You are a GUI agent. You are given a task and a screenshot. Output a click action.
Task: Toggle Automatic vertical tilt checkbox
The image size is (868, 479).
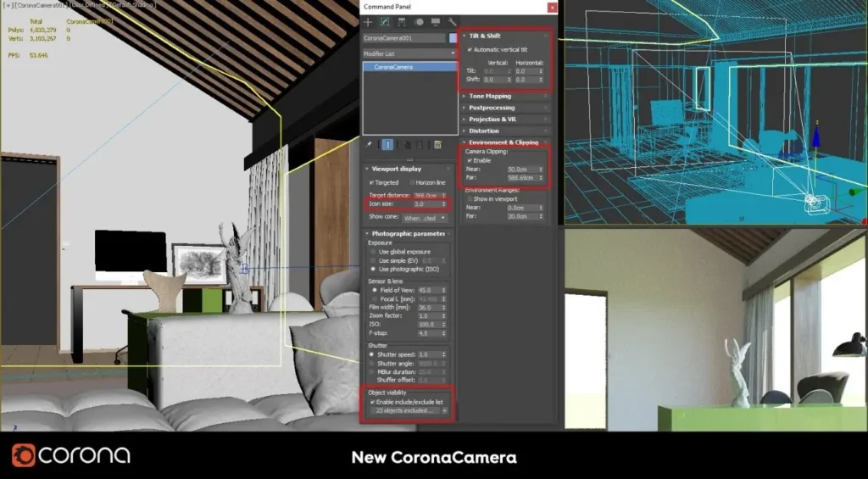(x=470, y=50)
